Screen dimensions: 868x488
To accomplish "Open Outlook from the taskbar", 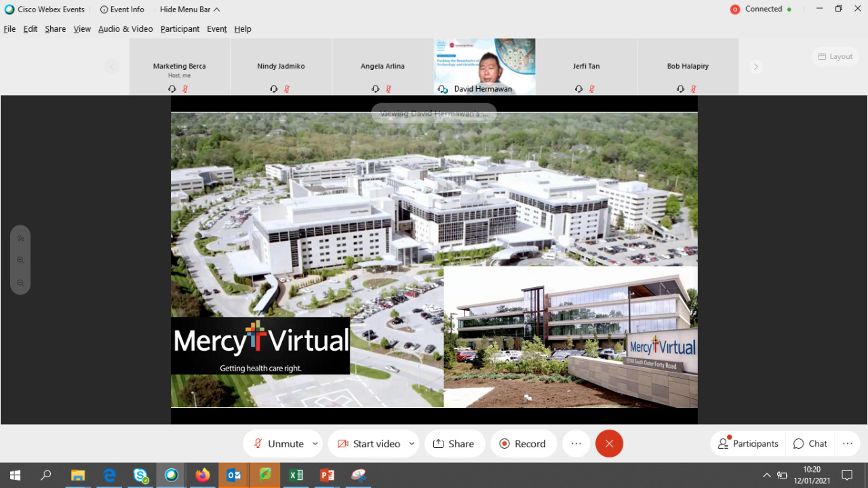I will (234, 475).
